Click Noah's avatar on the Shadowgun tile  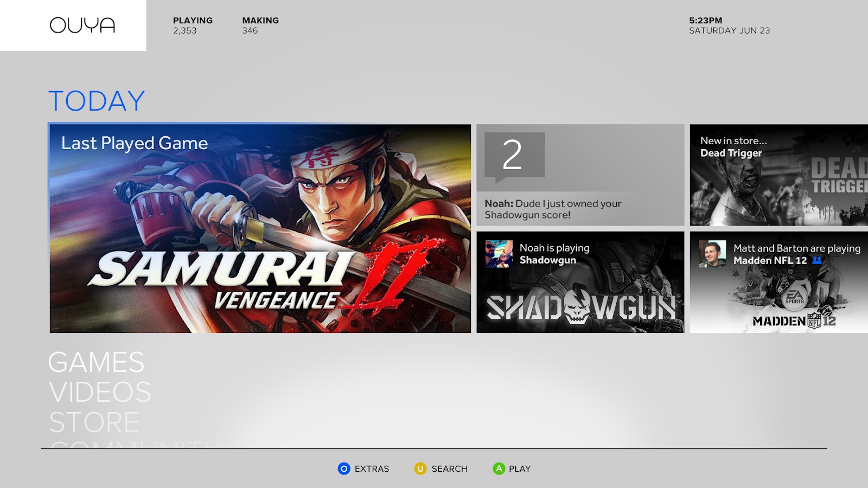click(x=499, y=254)
